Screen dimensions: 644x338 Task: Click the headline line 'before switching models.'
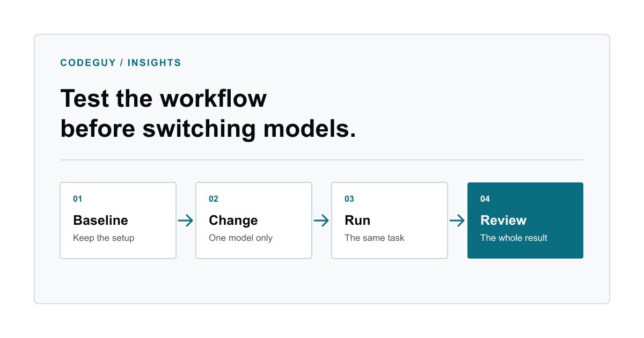[208, 129]
